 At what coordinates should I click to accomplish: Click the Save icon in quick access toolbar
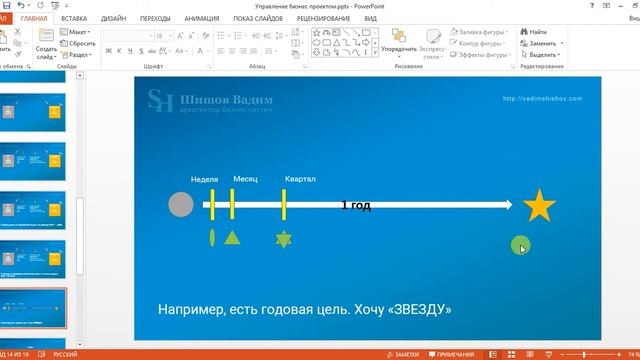pos(7,5)
